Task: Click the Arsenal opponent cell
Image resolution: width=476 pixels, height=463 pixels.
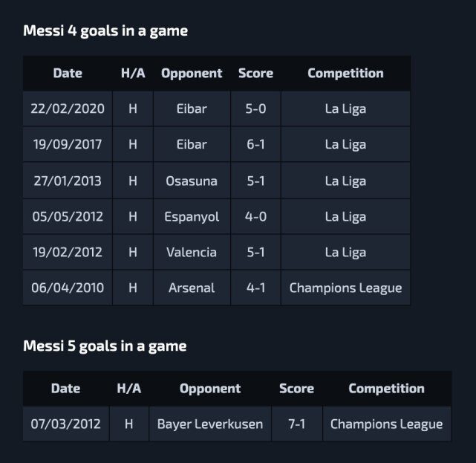Action: tap(192, 288)
